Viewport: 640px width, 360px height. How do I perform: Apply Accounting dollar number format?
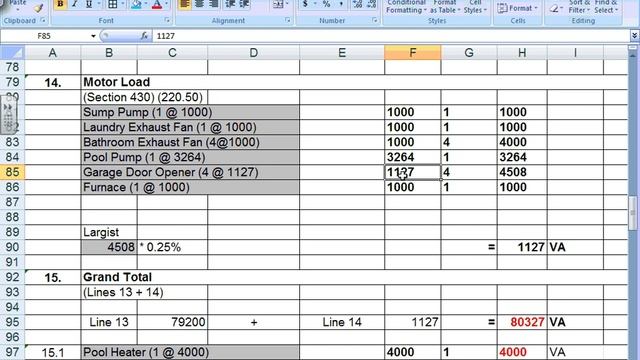pyautogui.click(x=305, y=4)
